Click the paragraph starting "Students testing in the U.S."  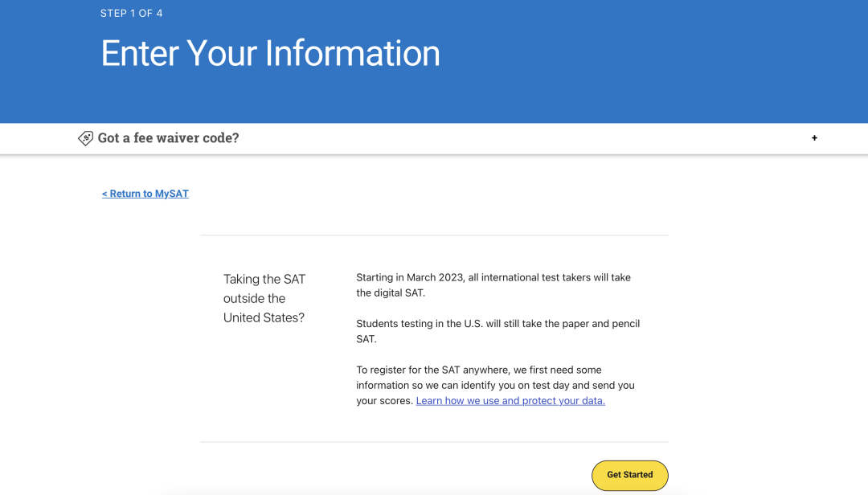497,331
